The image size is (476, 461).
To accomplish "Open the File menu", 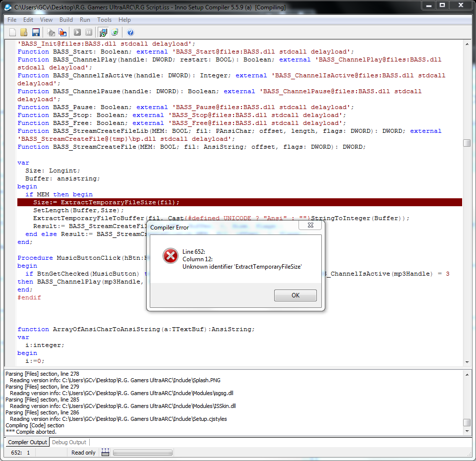I will point(12,20).
